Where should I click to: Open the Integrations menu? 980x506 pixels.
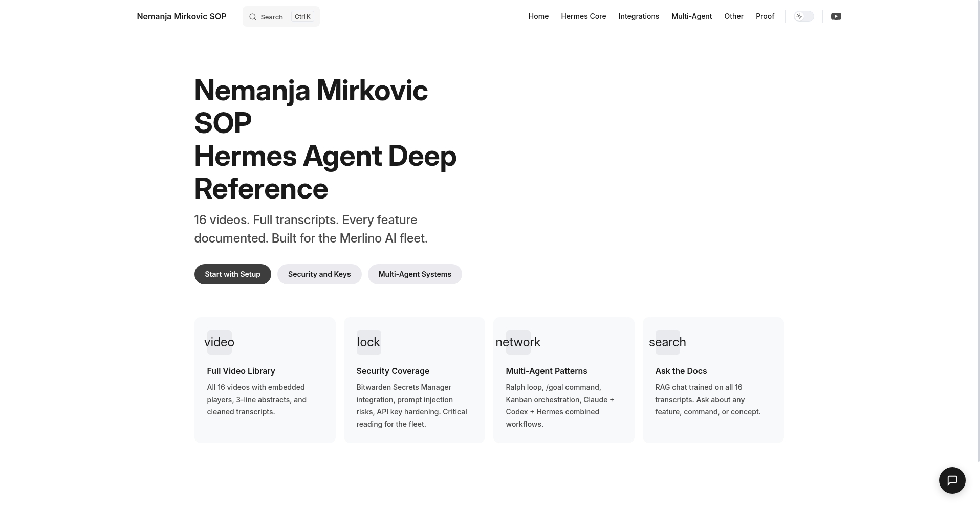[639, 16]
